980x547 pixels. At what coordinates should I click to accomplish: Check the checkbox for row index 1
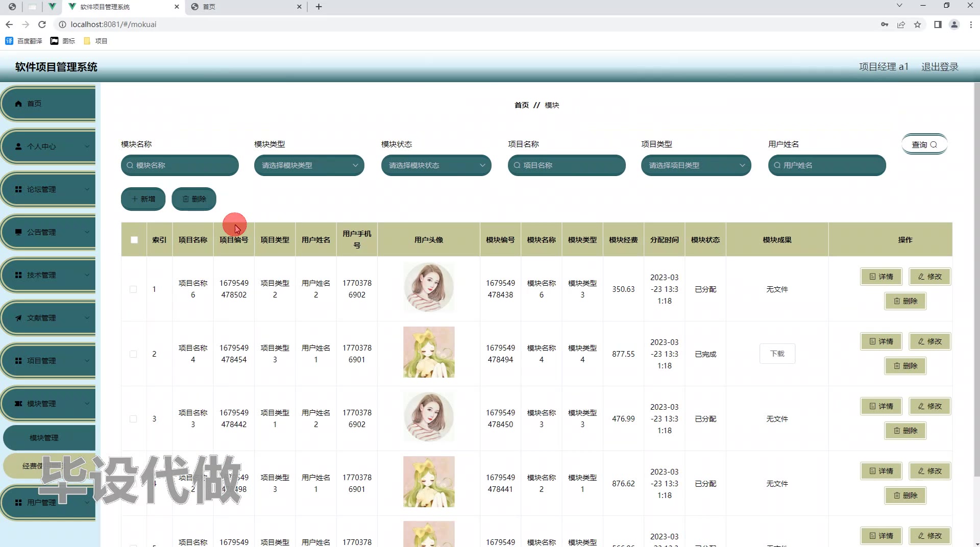(133, 289)
